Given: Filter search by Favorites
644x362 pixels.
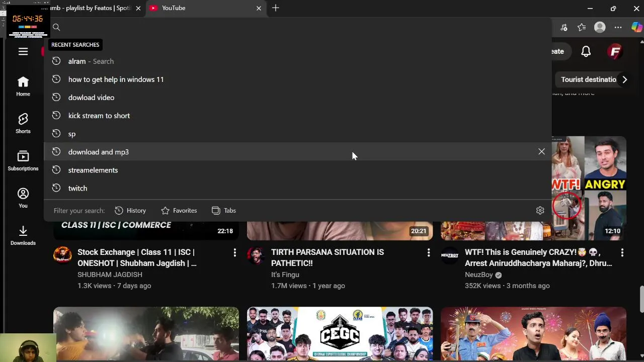Looking at the screenshot, I should click(x=179, y=211).
